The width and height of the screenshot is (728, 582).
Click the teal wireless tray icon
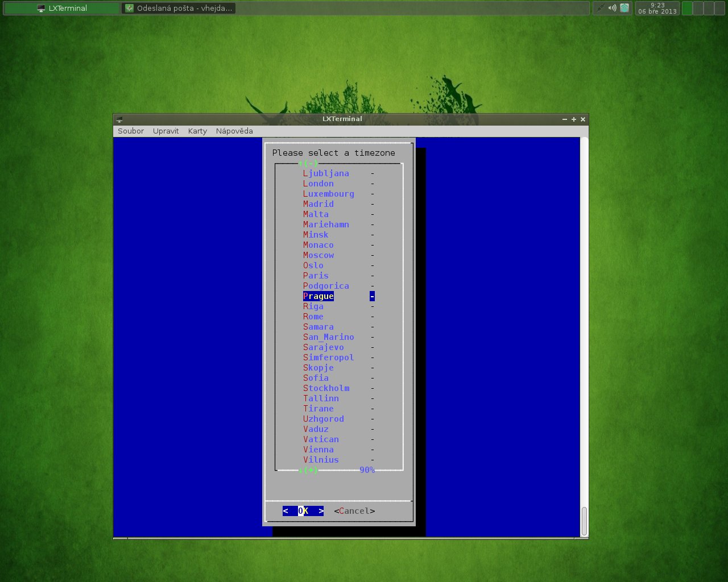tap(624, 8)
